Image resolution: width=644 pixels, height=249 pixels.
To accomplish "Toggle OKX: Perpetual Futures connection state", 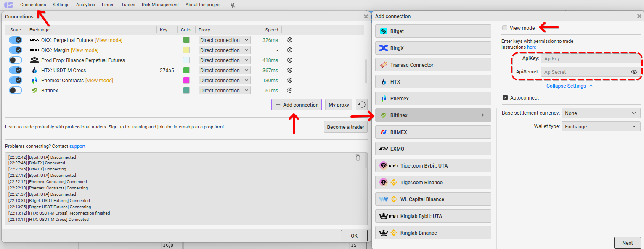I will coord(16,40).
